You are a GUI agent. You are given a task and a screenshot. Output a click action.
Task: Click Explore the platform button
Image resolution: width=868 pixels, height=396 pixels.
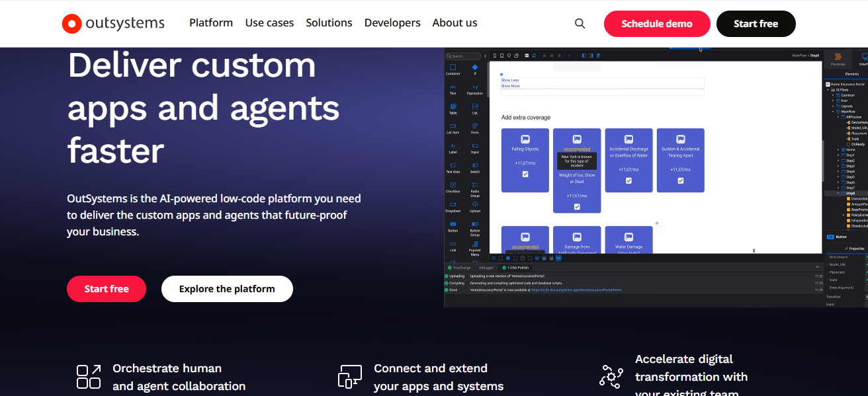tap(227, 289)
